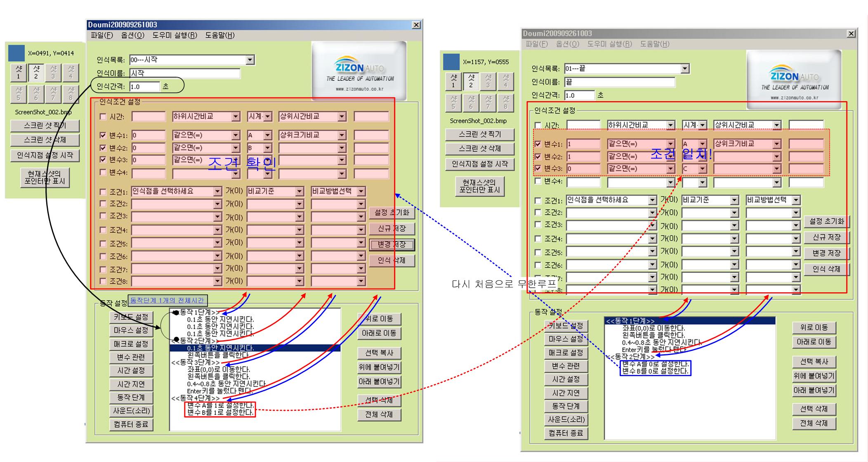Close the left Doumi window
Screen dimensions: 868x462
pyautogui.click(x=416, y=25)
